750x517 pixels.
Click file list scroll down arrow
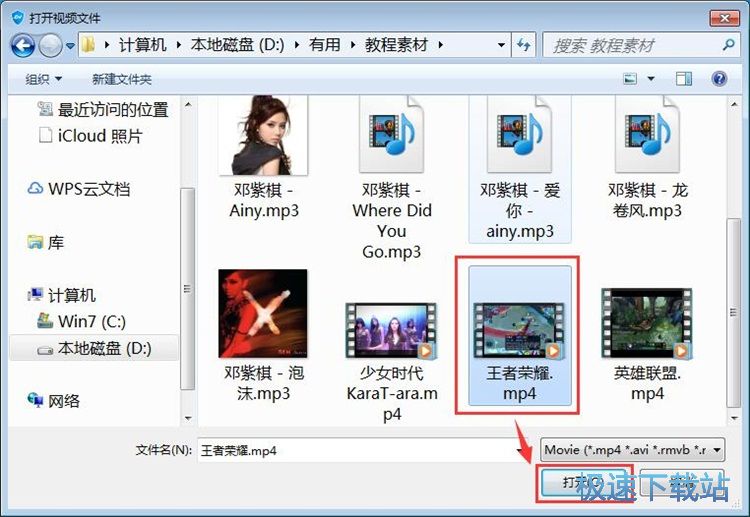pos(734,418)
